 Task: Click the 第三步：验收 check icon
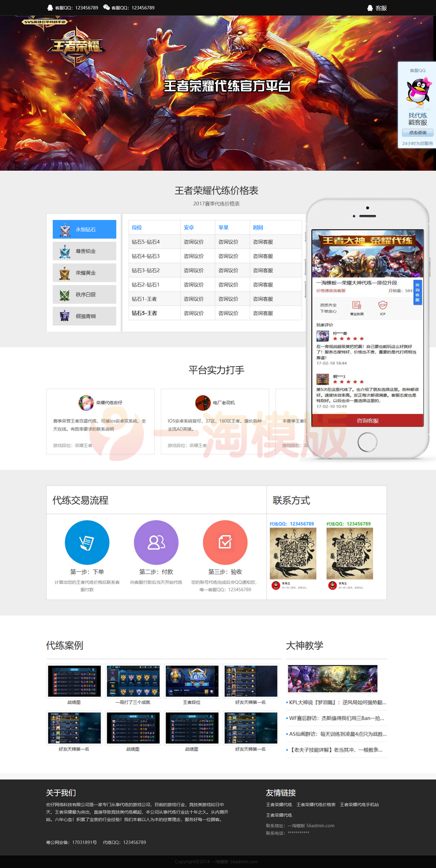(x=225, y=542)
